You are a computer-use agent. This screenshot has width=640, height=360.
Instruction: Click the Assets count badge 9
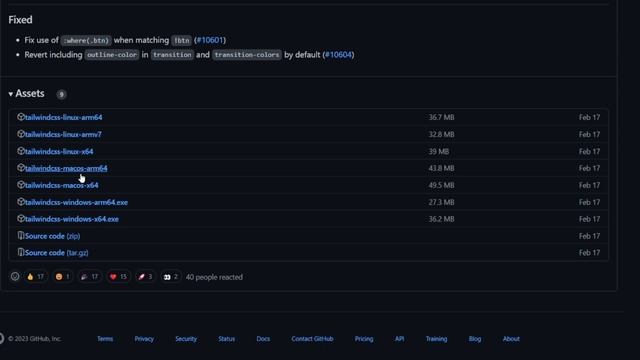[61, 95]
